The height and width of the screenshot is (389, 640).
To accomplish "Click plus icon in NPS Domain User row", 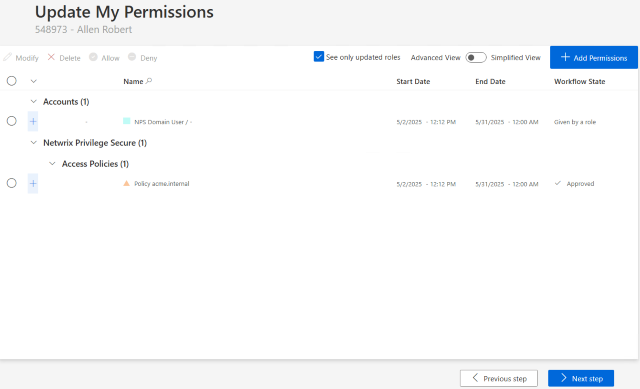I will (33, 121).
